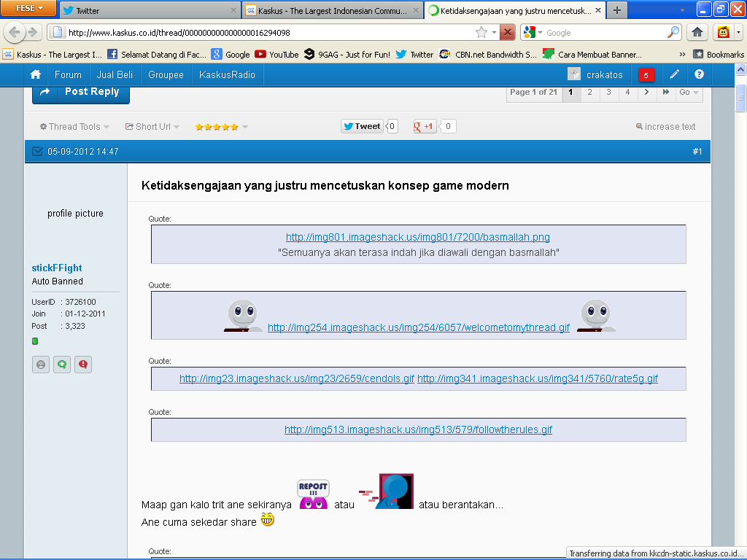Open crakatos username menu
Image resolution: width=747 pixels, height=560 pixels.
point(605,75)
